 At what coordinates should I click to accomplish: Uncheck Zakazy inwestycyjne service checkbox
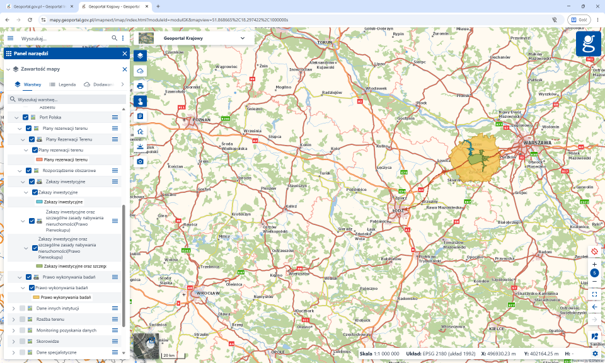(32, 182)
